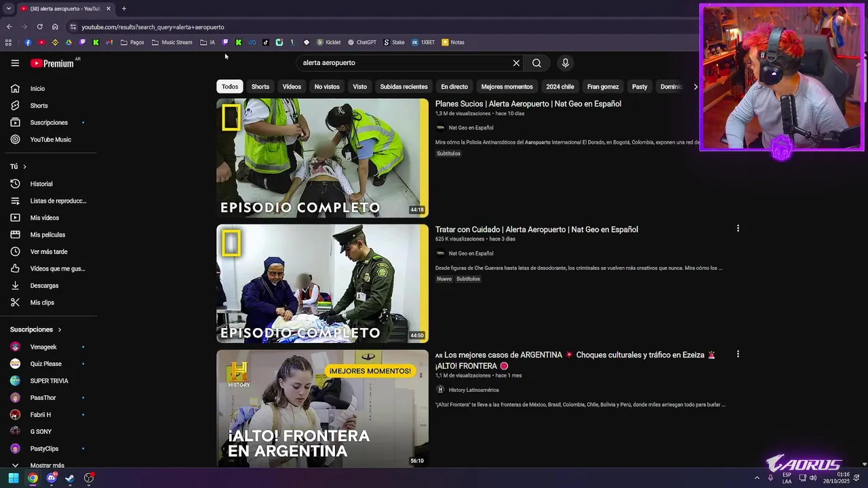868x488 pixels.
Task: Open the 'Tratar con Cuidado' video thumbnail
Action: 323,283
